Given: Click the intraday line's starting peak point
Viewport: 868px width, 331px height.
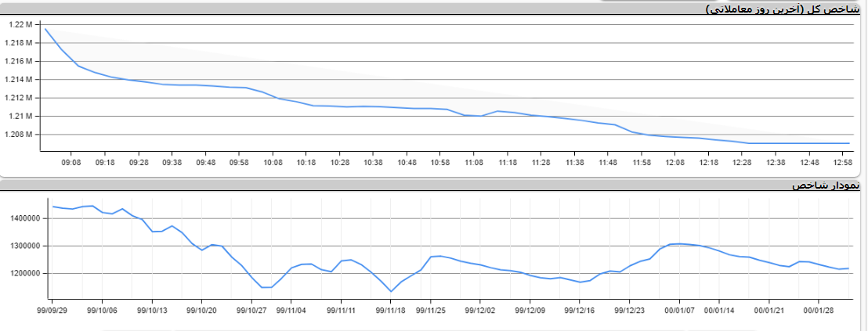Looking at the screenshot, I should pyautogui.click(x=45, y=29).
